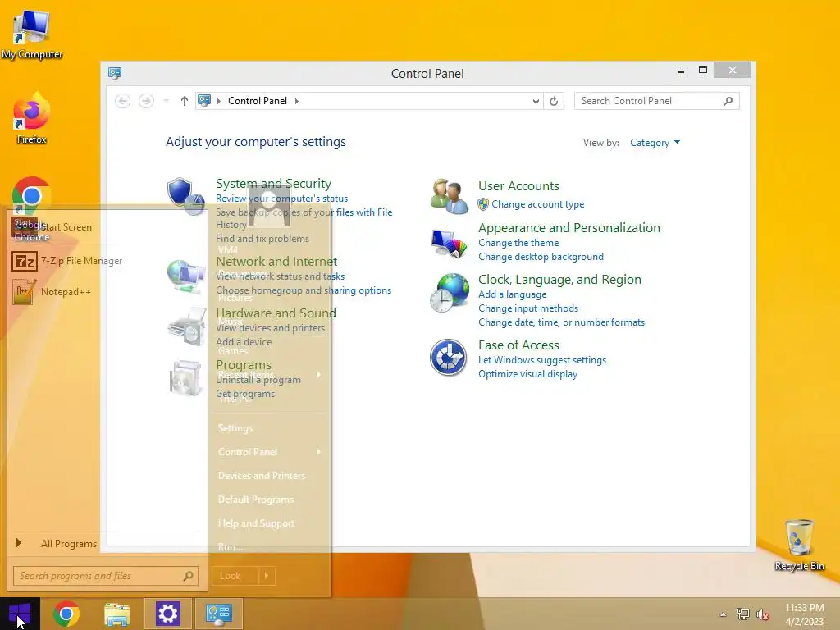Expand the chevron after Control Panel breadcrumb

coord(296,101)
